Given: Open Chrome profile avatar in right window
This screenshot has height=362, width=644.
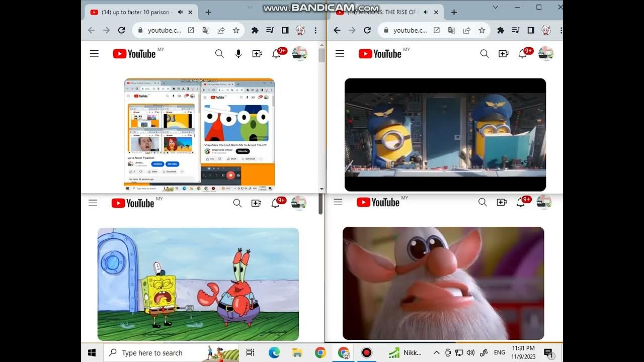Looking at the screenshot, I should coord(546,30).
